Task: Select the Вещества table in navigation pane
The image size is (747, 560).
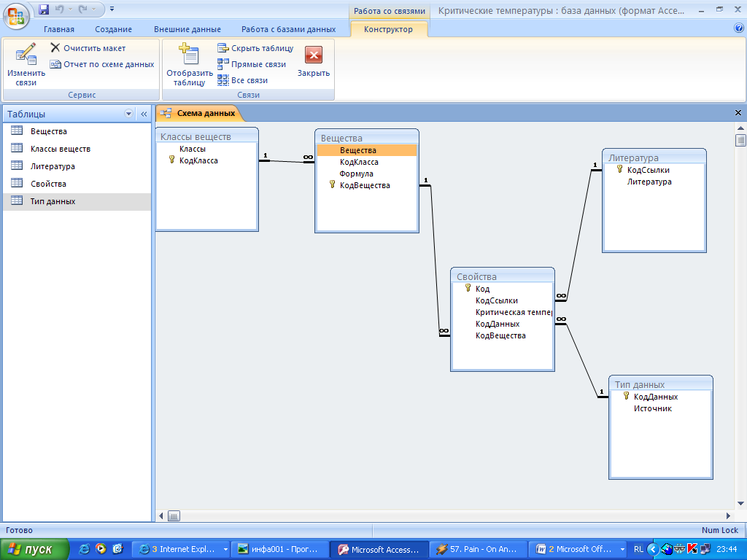Action: (x=77, y=131)
